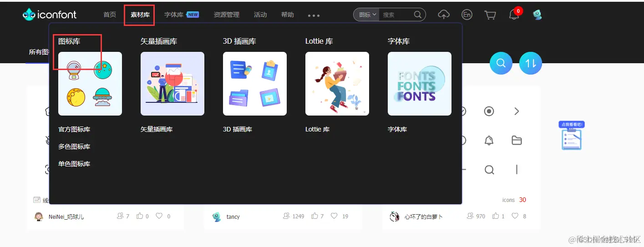644x247 pixels.
Task: Open the 活动 menu item
Action: (x=260, y=15)
